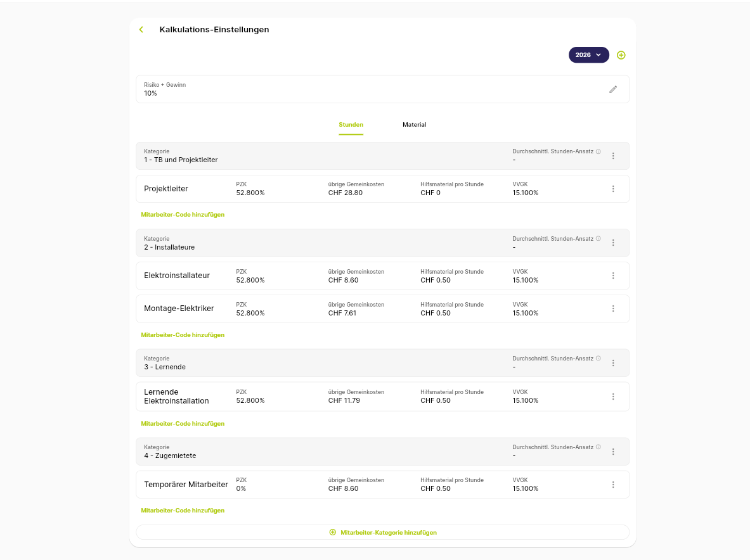The image size is (750, 560).
Task: Click info icon beside Stunden-Ansatz in Lernende category
Action: coord(598,359)
